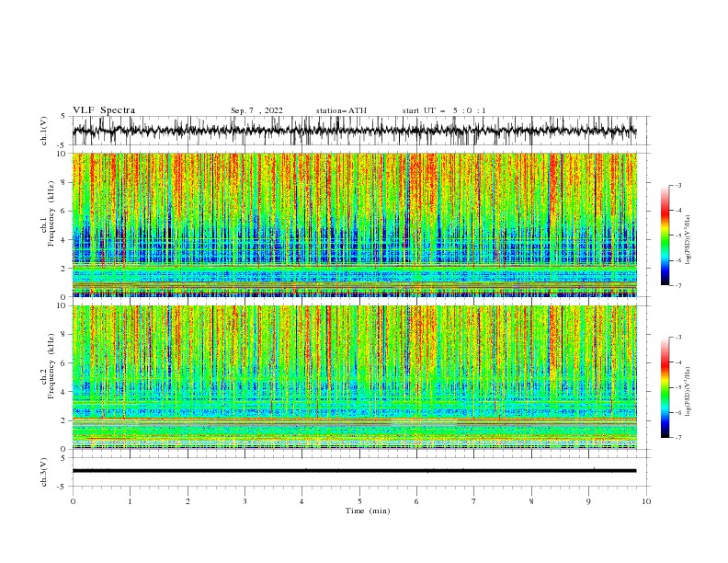Click time axis tick label "6"
This screenshot has height=563, width=728.
[x=417, y=501]
